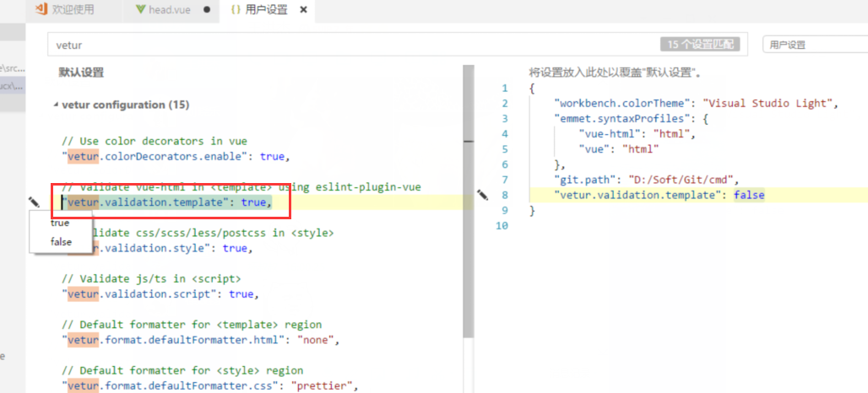Close the 用户设置 tab with the X

pos(304,10)
